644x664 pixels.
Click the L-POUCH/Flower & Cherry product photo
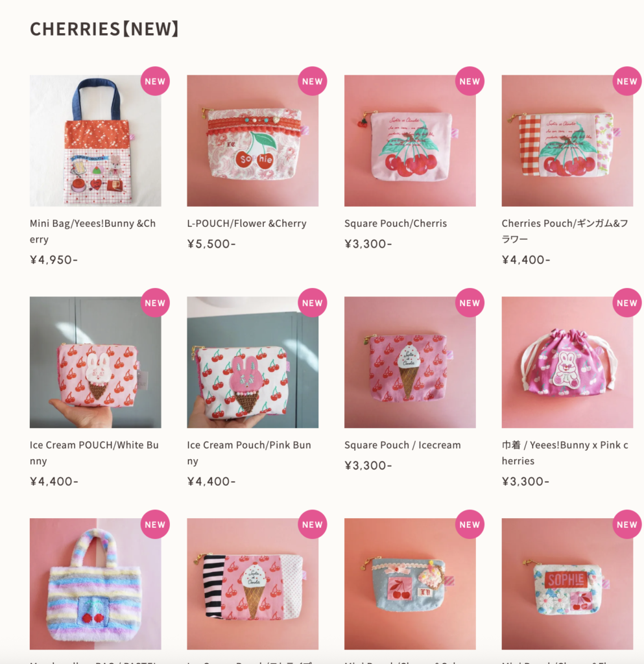tap(253, 141)
